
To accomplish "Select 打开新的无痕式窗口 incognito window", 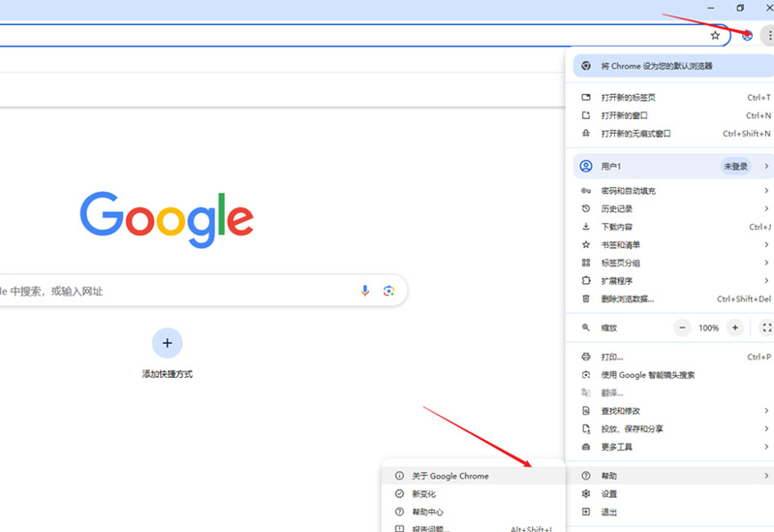I will [635, 134].
